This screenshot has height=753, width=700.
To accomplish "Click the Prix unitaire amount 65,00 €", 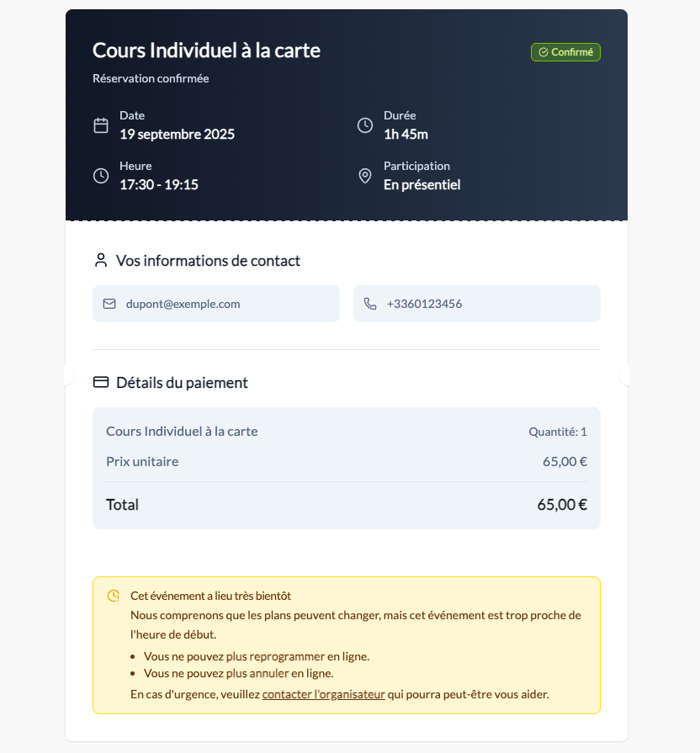I will click(564, 461).
